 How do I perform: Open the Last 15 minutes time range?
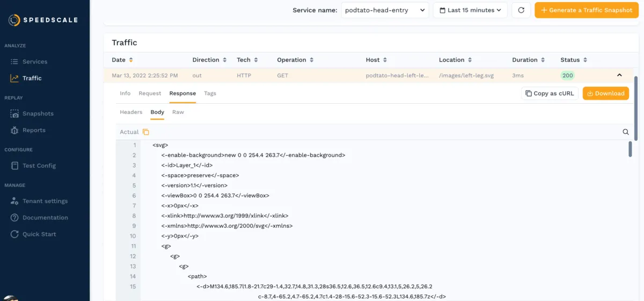pyautogui.click(x=470, y=10)
